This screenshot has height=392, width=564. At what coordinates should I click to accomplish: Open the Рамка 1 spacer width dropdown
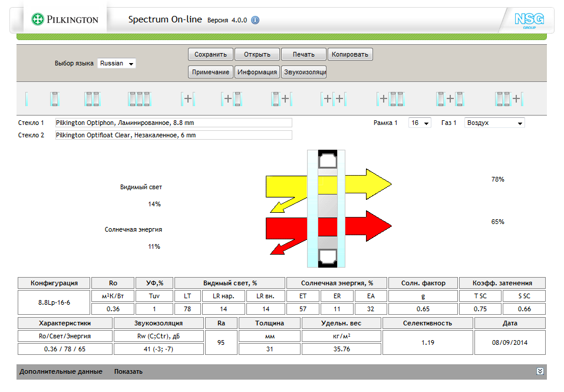pos(420,123)
